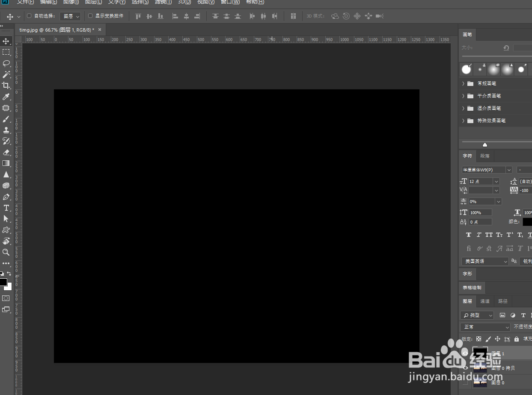This screenshot has width=532, height=395.
Task: Open the 视图(V) menu
Action: pyautogui.click(x=206, y=2)
